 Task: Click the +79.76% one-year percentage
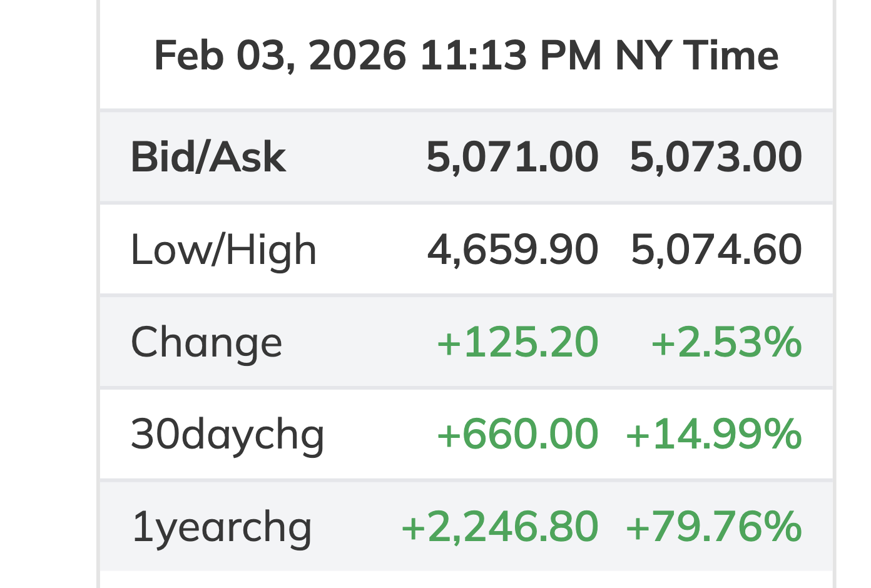[x=713, y=527]
